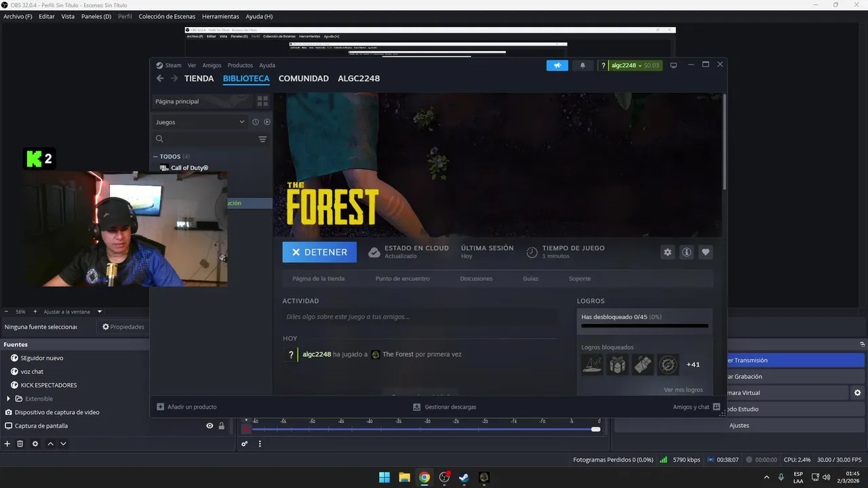The height and width of the screenshot is (488, 868).
Task: Click the Propiedades button
Action: coord(123,327)
